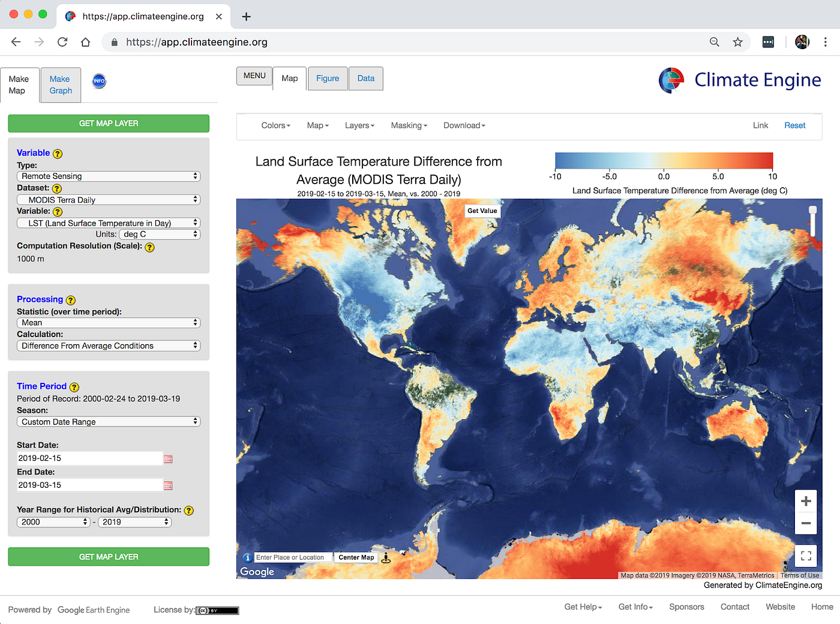Open the End Date calendar picker

click(168, 485)
